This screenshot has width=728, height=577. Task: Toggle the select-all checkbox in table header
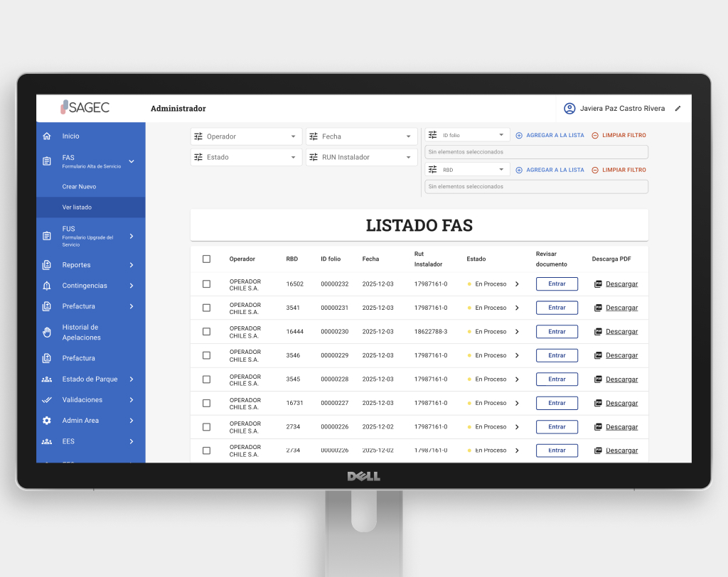206,259
